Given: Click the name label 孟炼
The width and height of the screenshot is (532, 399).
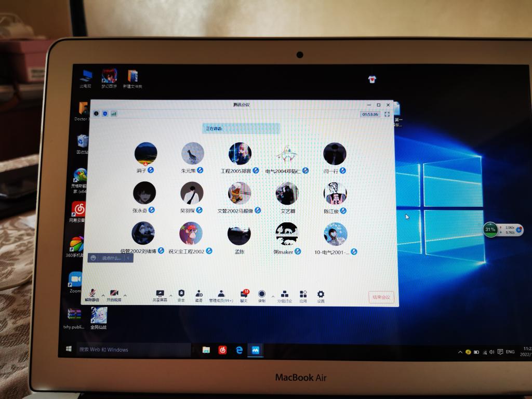Looking at the screenshot, I should [x=240, y=252].
